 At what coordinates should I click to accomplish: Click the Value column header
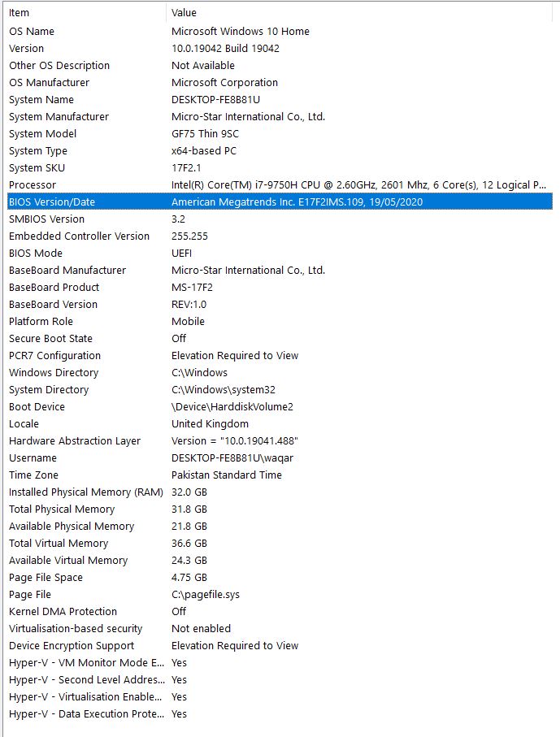tap(359, 13)
